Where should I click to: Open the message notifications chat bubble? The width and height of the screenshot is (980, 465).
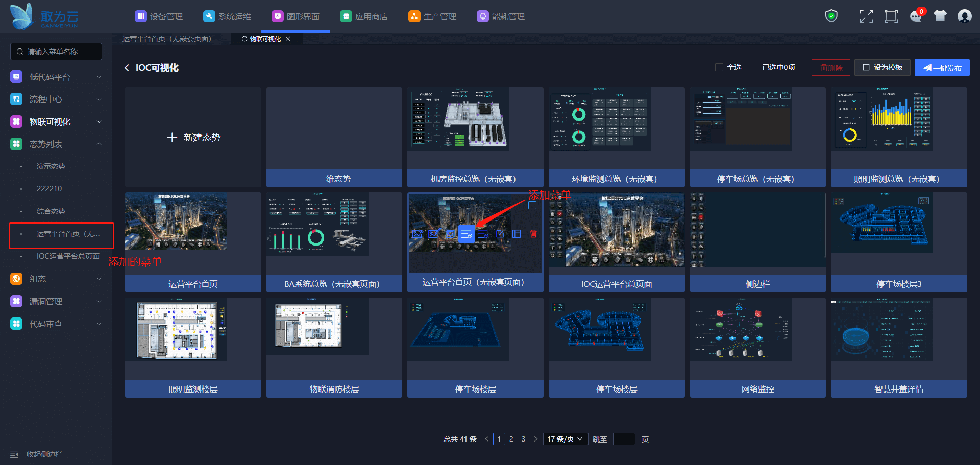pos(916,16)
